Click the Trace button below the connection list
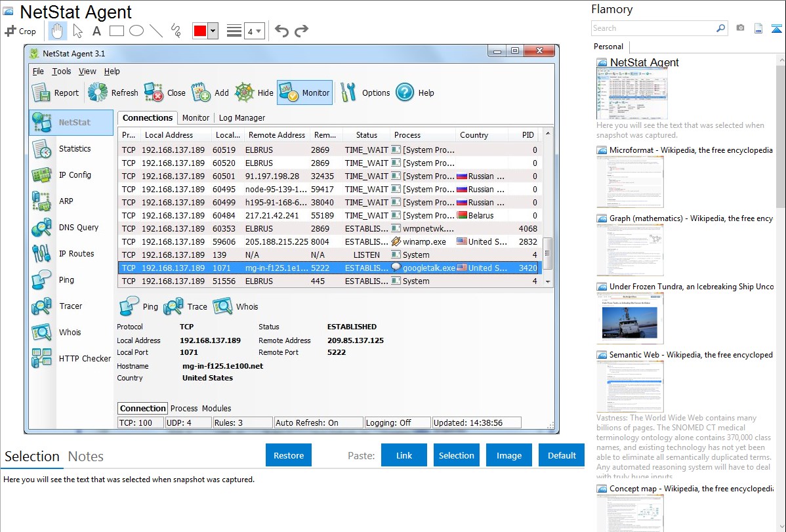The width and height of the screenshot is (786, 532). pyautogui.click(x=185, y=306)
